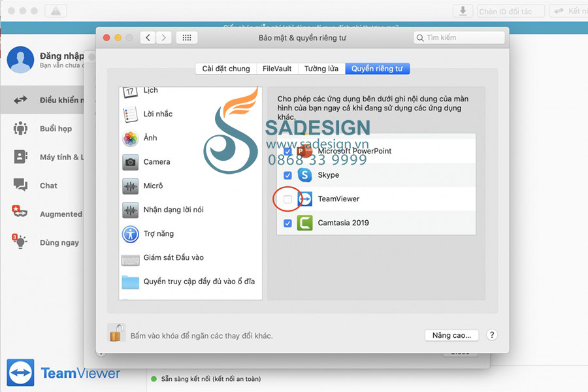Screen dimensions: 588x392
Task: Click the Dùng ngay label in TeamViewer
Action: [59, 242]
